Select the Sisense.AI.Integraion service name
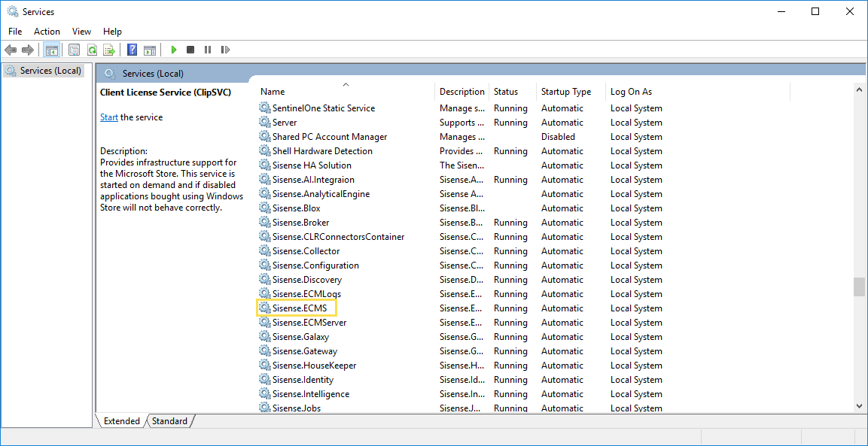868x446 pixels. [x=313, y=179]
